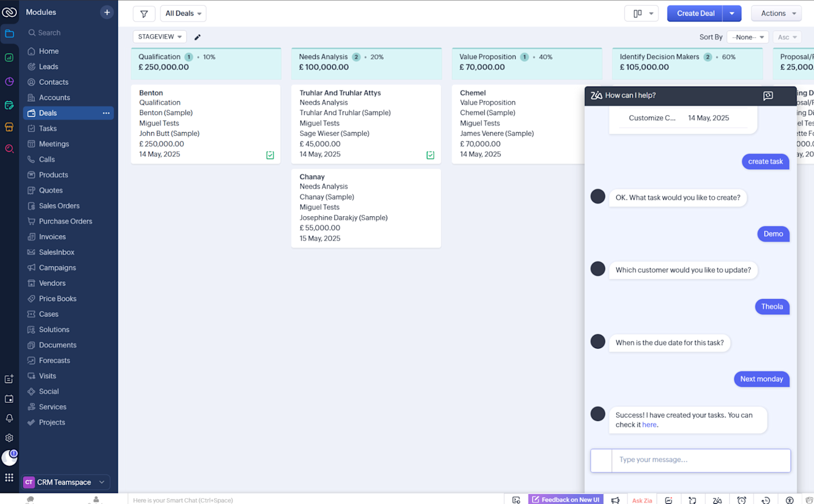Open the apps grid icon at rail bottom

coord(9,477)
